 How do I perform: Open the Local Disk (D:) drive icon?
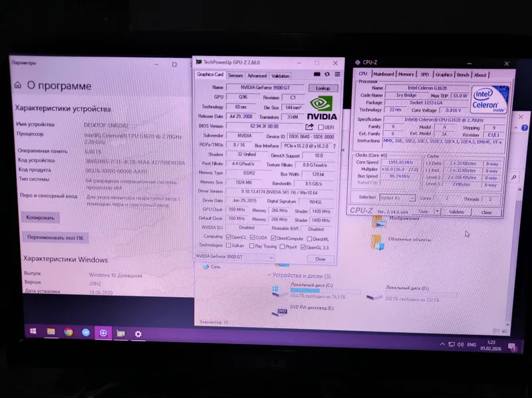pos(374,296)
